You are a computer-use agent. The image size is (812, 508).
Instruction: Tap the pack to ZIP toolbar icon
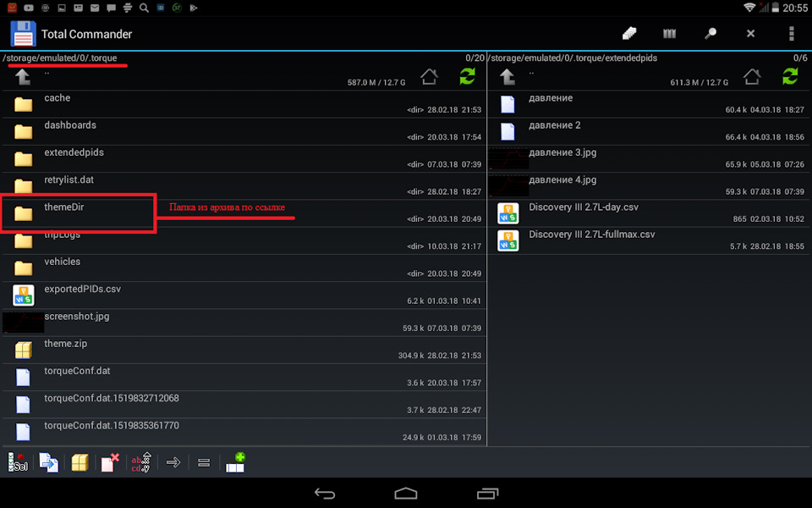coord(80,462)
